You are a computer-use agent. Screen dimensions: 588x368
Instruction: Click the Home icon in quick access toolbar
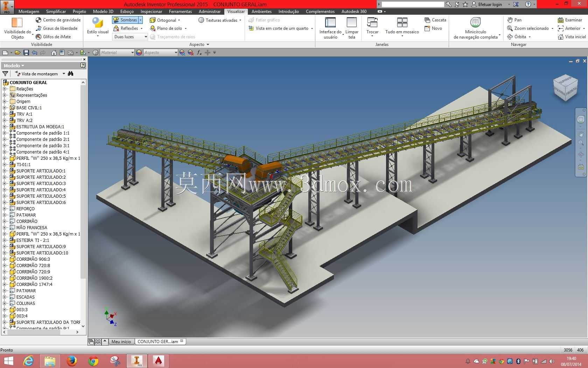tap(54, 53)
